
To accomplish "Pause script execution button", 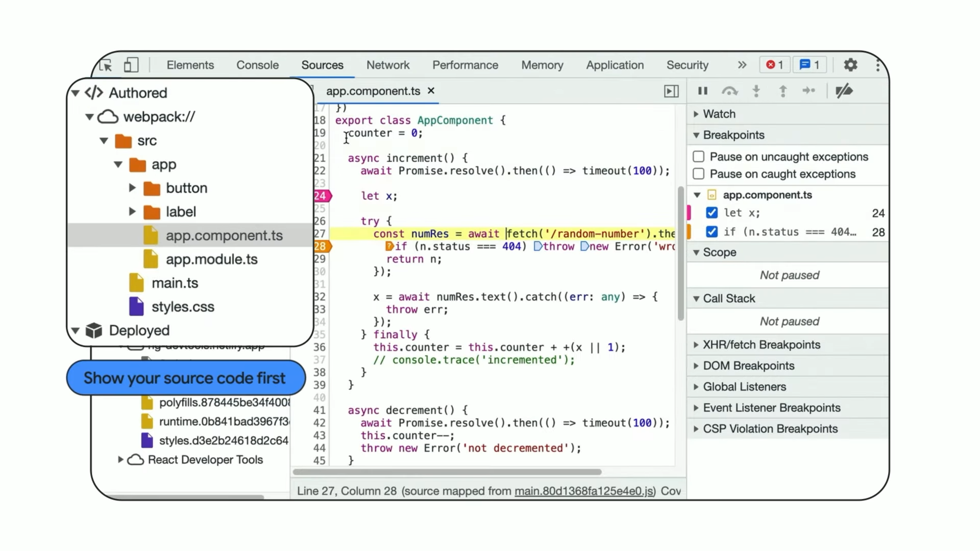I will [x=703, y=91].
